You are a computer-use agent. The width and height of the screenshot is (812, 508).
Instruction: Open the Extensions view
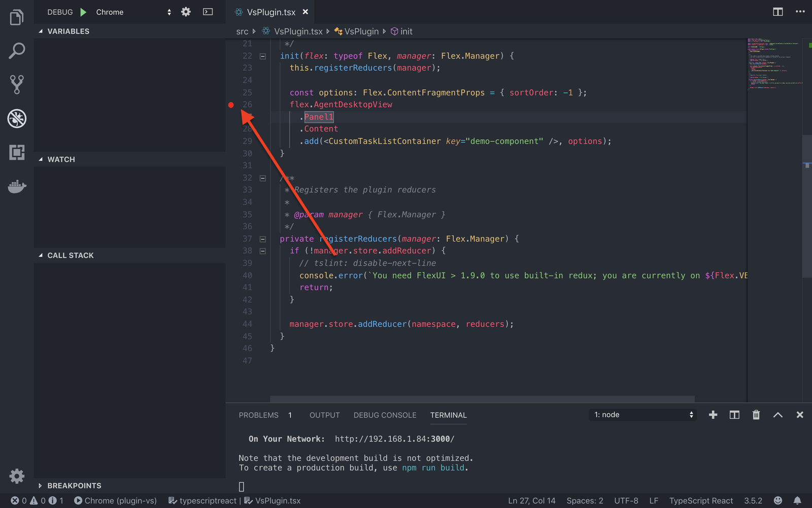(x=17, y=152)
